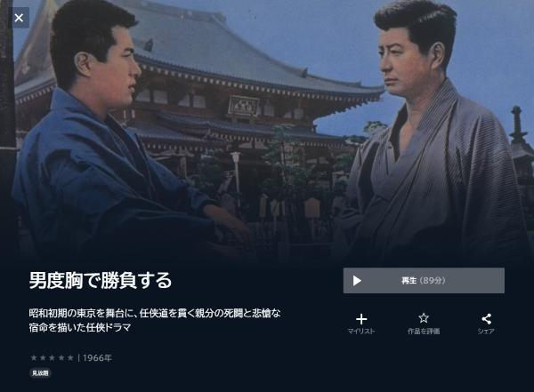Click the シェア label
This screenshot has height=392, width=534.
(486, 331)
